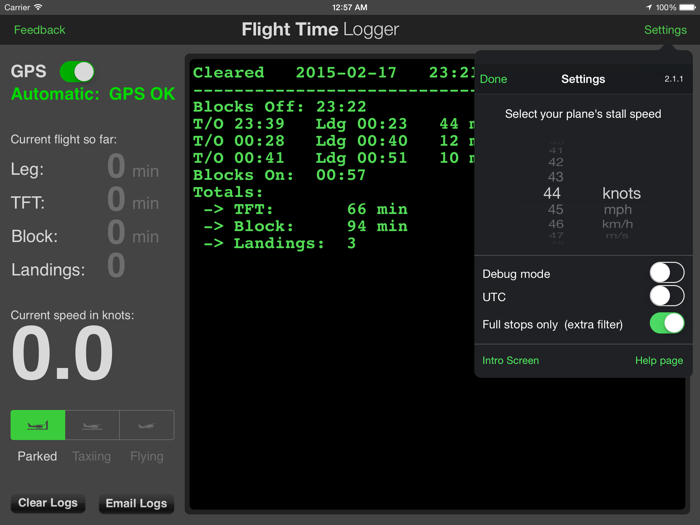This screenshot has height=525, width=700.
Task: Tap Done in Settings popover
Action: coord(493,79)
